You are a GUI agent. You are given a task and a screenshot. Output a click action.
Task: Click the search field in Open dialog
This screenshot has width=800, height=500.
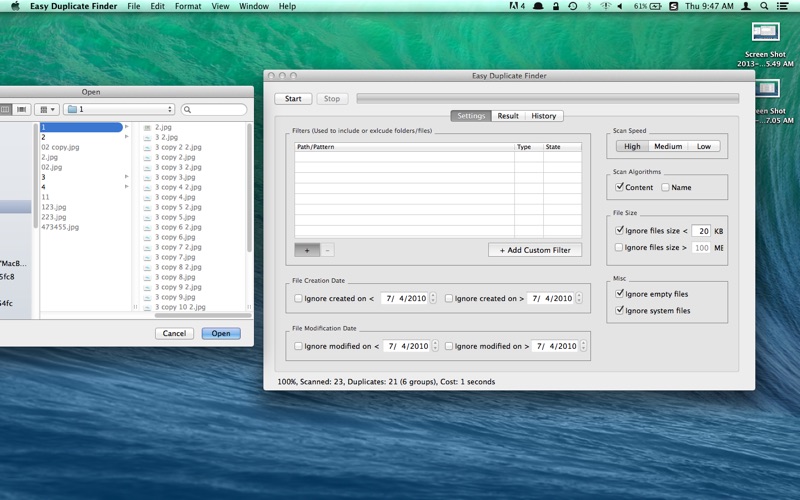point(214,110)
